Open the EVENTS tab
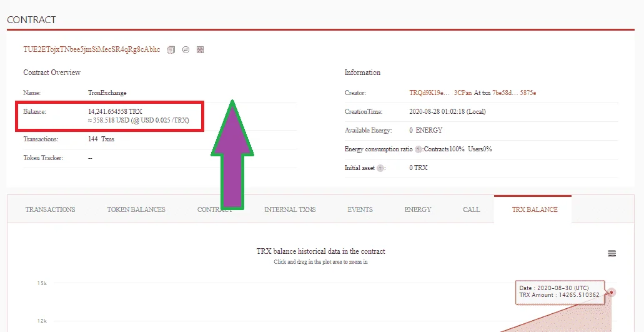The image size is (644, 332). coord(360,209)
